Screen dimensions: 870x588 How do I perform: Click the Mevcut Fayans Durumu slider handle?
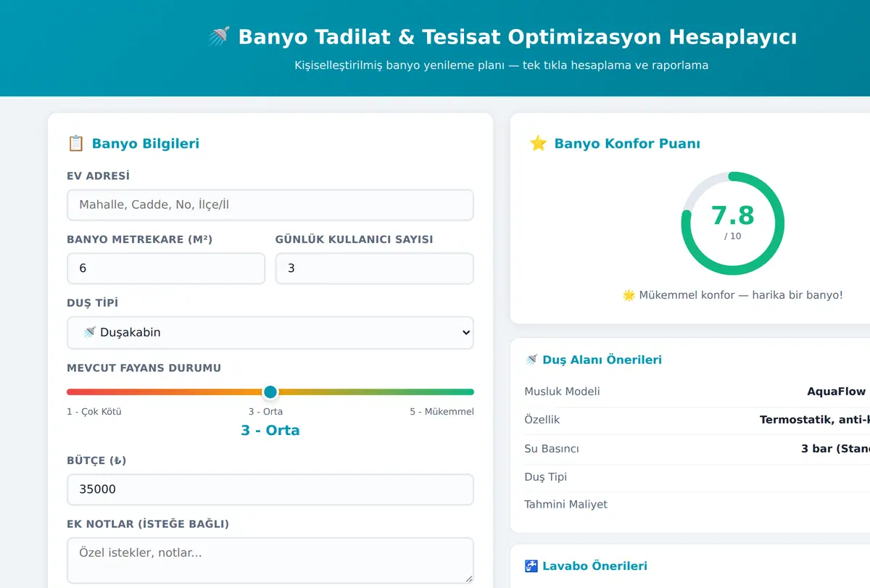tap(270, 392)
